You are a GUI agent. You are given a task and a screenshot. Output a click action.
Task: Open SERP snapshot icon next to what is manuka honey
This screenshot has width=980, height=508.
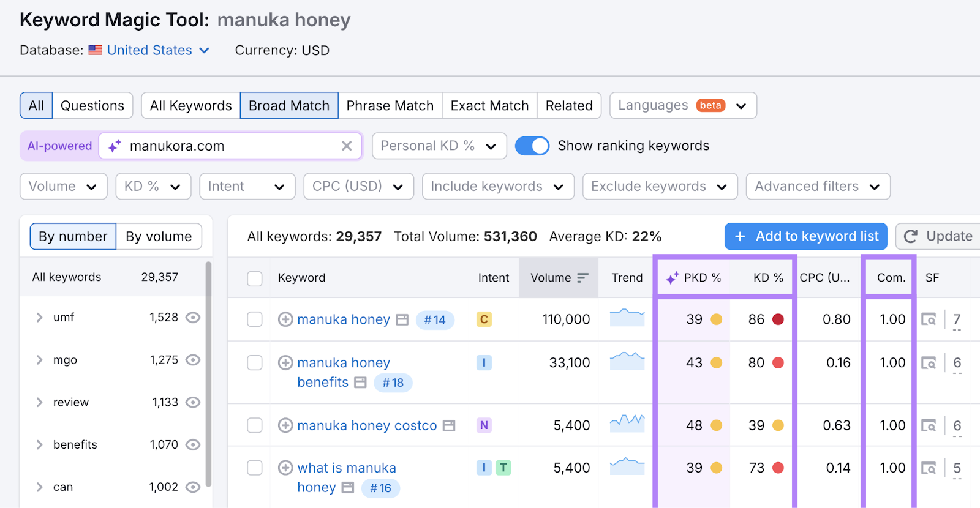348,488
